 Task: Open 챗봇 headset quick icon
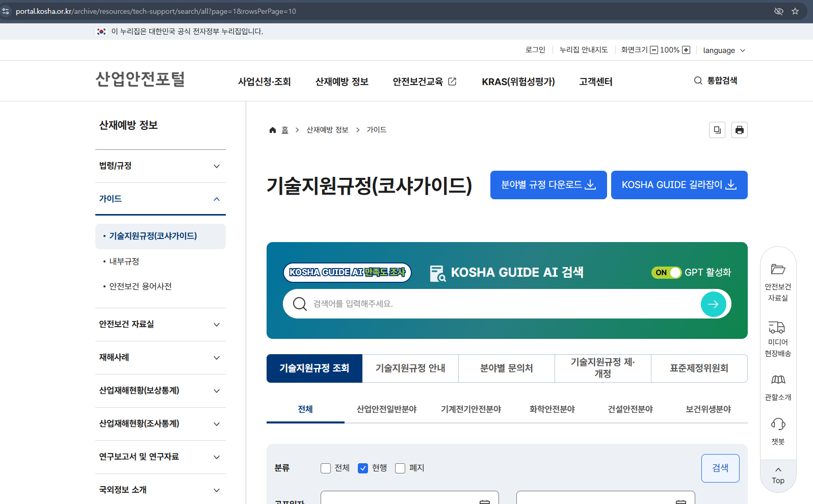click(778, 424)
